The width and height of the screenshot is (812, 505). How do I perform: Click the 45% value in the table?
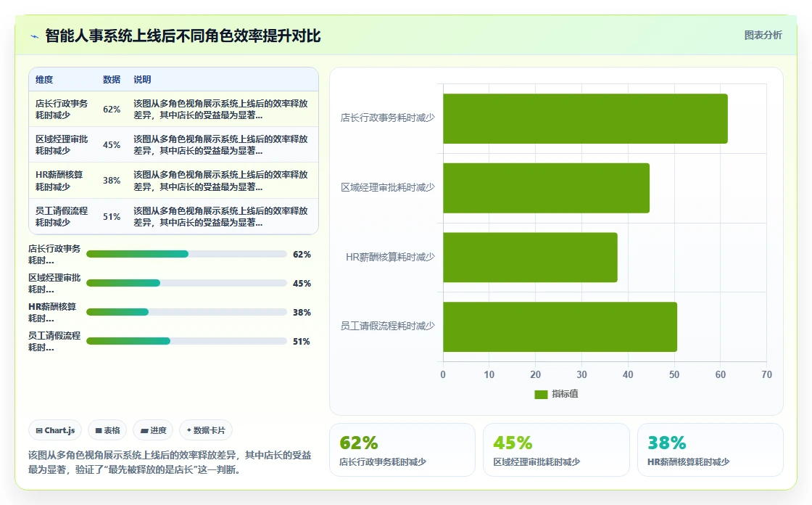pyautogui.click(x=112, y=145)
